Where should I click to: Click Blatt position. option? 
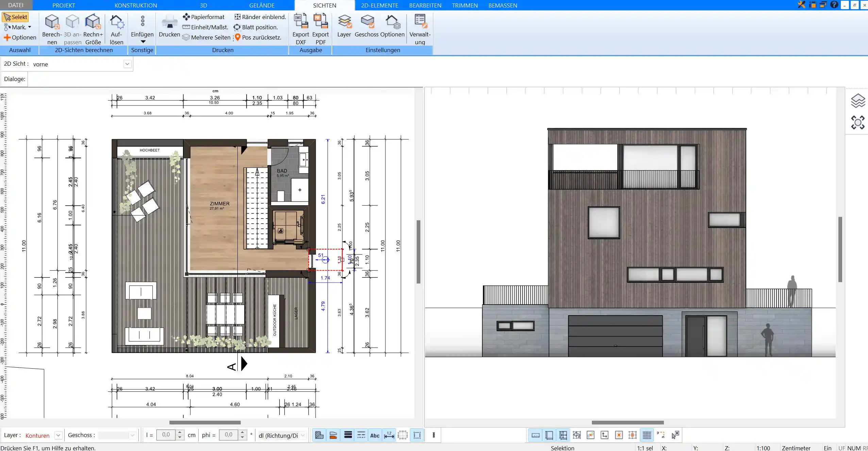[256, 27]
